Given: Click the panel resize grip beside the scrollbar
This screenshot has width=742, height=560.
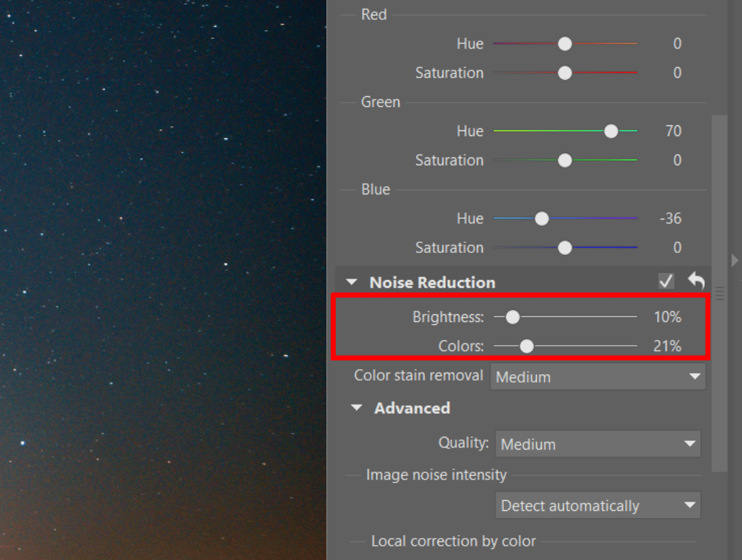Looking at the screenshot, I should tap(720, 293).
